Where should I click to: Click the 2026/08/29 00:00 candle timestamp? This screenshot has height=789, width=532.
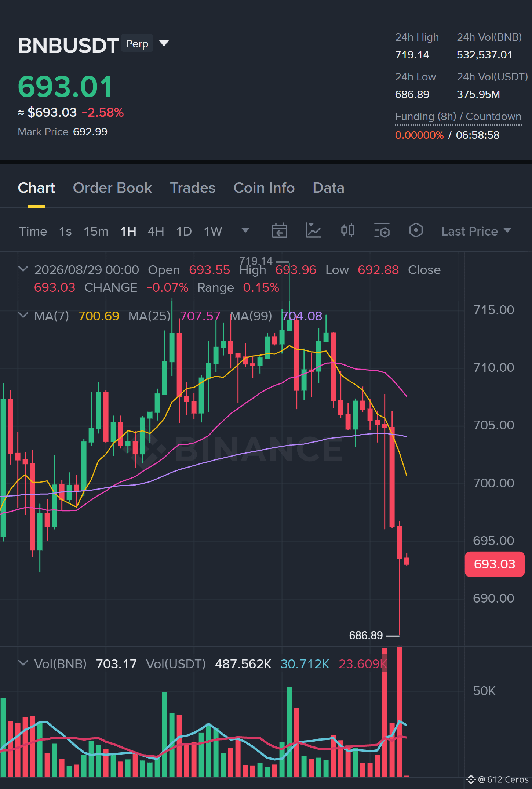click(x=87, y=270)
